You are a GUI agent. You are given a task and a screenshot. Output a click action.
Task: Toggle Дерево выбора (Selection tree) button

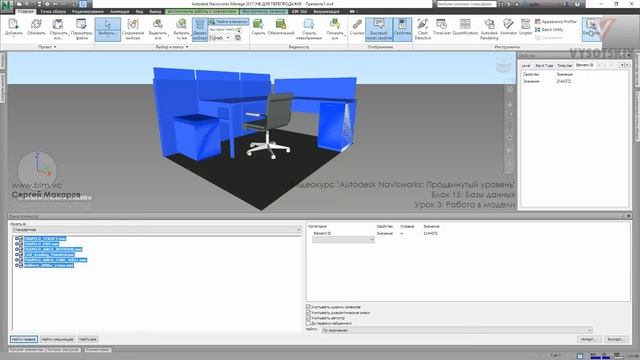pyautogui.click(x=200, y=29)
